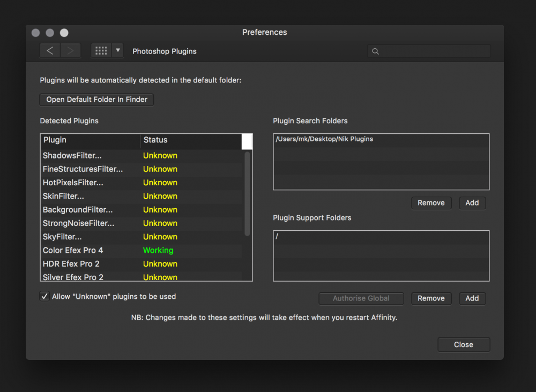The image size is (536, 392).
Task: Click the Authorise Global button
Action: (361, 298)
